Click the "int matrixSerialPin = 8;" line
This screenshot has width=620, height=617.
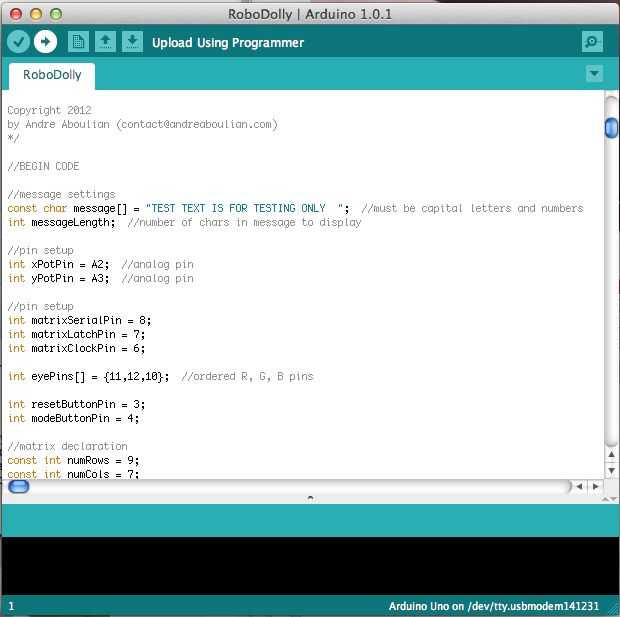(79, 320)
